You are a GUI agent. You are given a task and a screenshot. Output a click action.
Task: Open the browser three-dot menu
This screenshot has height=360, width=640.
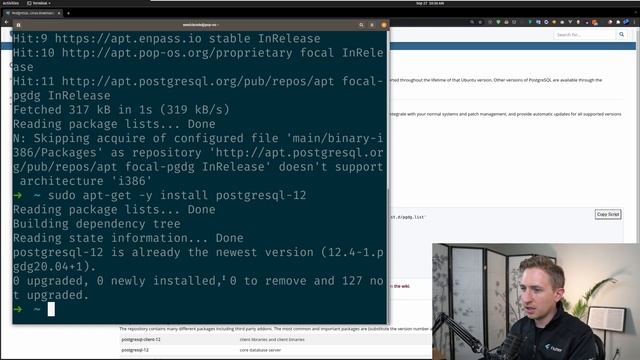[x=635, y=22]
